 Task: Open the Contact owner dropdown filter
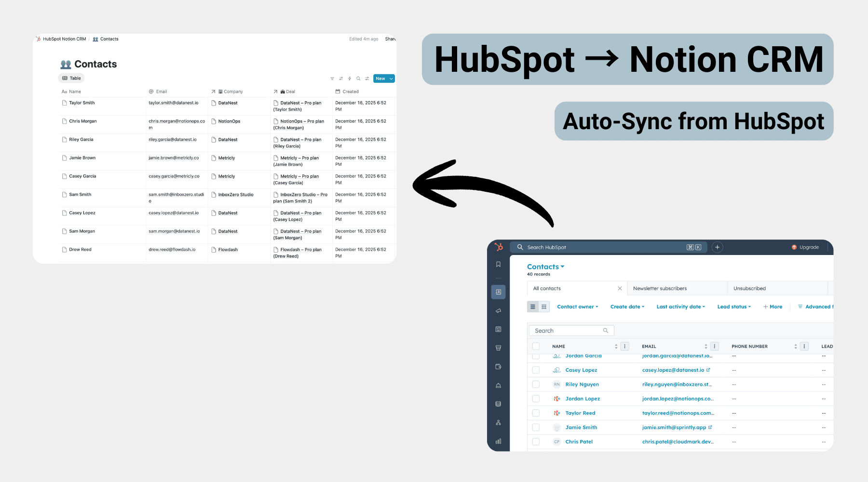[x=577, y=307]
